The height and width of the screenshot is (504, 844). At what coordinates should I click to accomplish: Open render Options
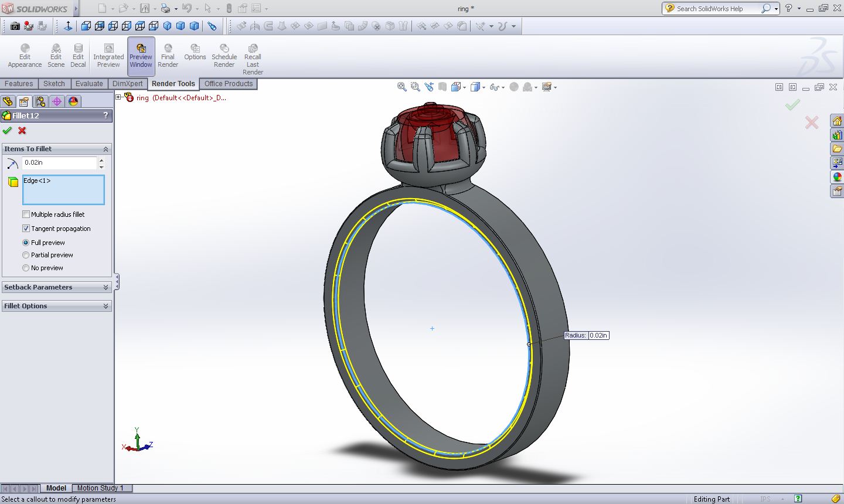coord(195,52)
